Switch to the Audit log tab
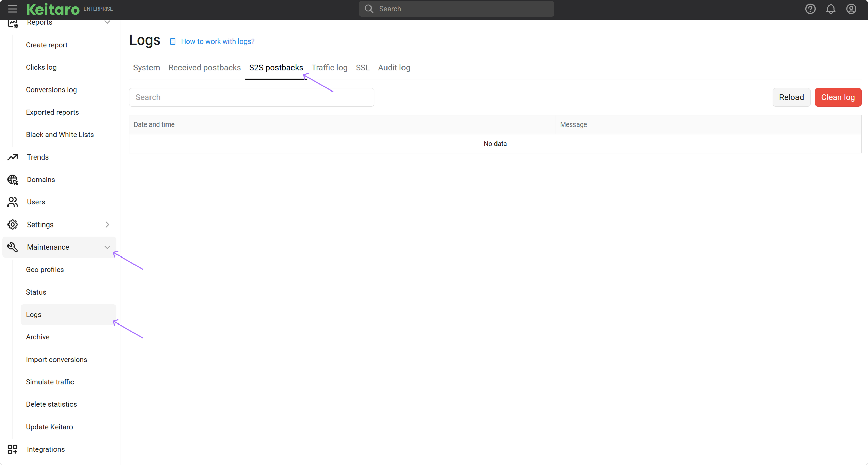The image size is (868, 465). click(394, 68)
